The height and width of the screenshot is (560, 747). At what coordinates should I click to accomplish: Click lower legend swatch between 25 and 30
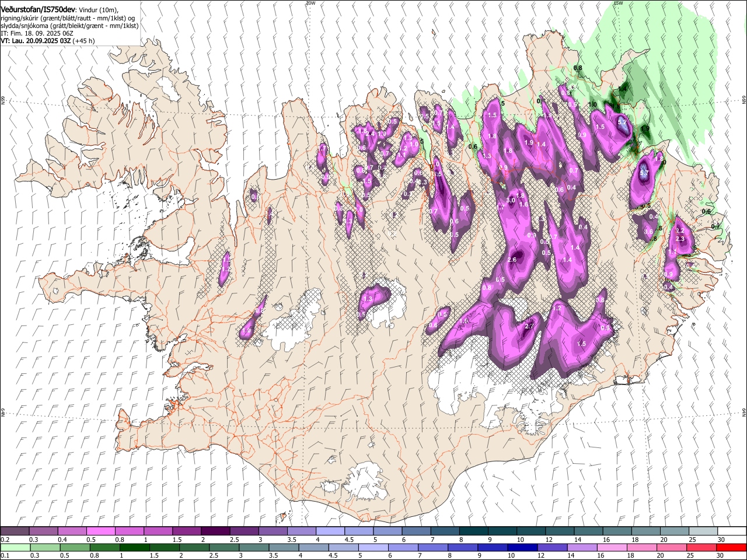tap(700, 547)
